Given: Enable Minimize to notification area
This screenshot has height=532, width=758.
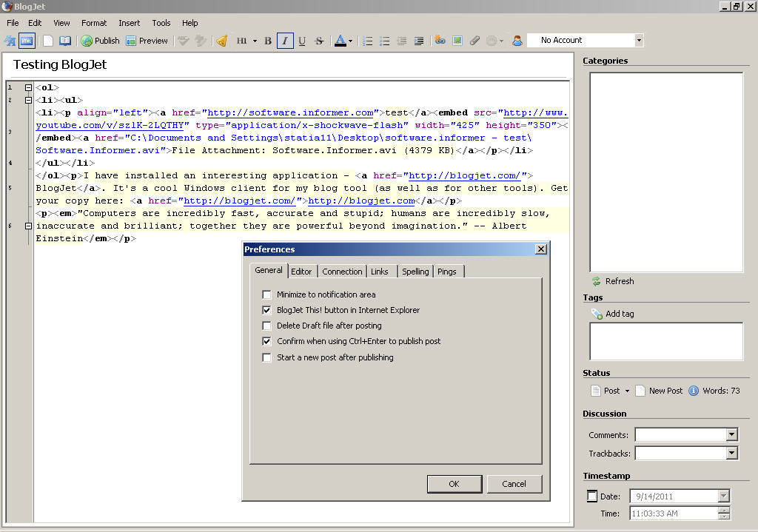Looking at the screenshot, I should tap(266, 294).
